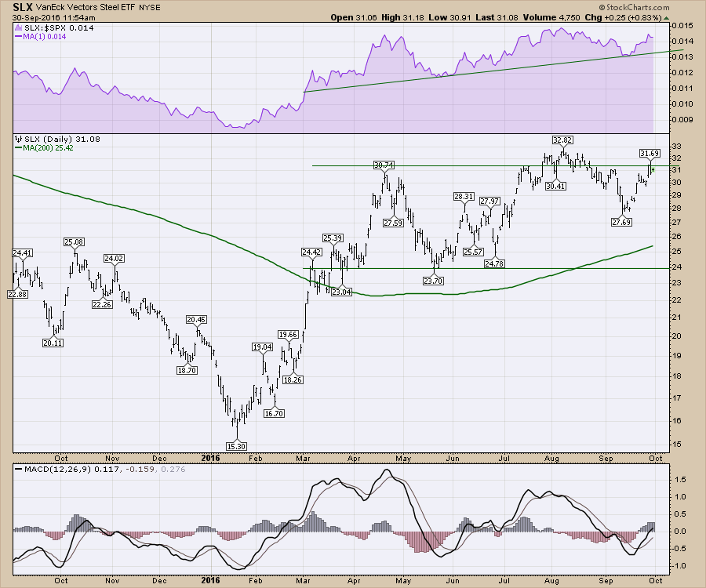
Task: Click the 28.31 price label
Action: point(464,196)
